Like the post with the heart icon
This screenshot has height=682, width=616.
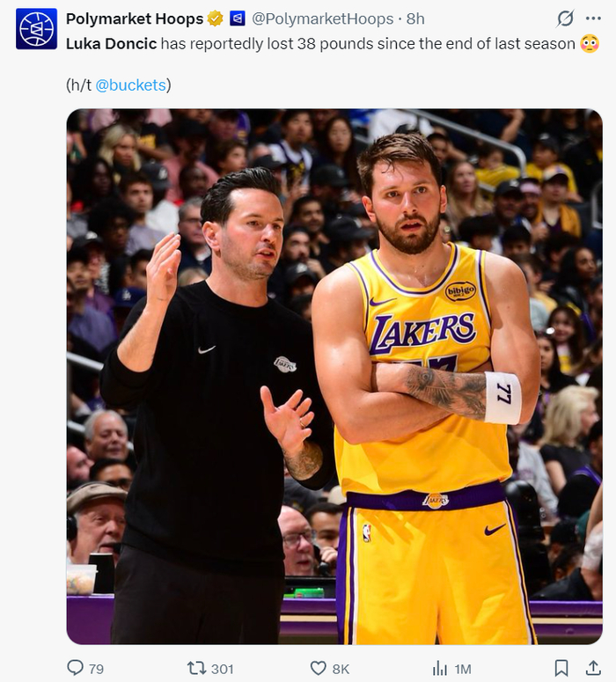click(319, 668)
